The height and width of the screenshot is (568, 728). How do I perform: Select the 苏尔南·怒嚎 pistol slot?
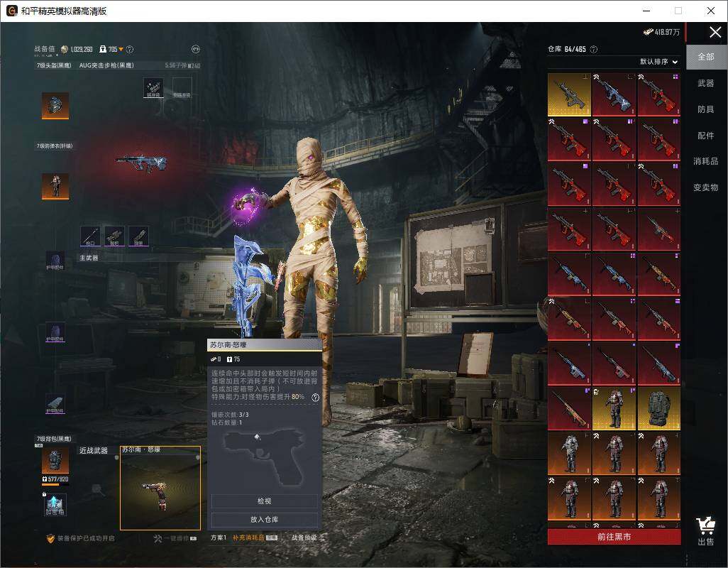[x=160, y=488]
